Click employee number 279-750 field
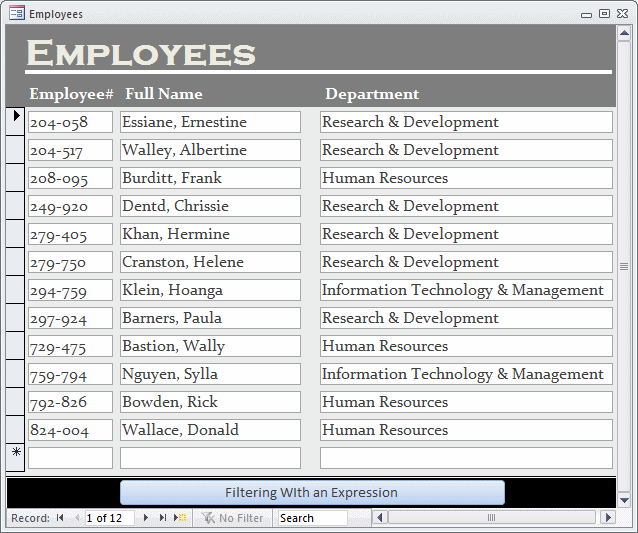The height and width of the screenshot is (533, 638). (70, 262)
